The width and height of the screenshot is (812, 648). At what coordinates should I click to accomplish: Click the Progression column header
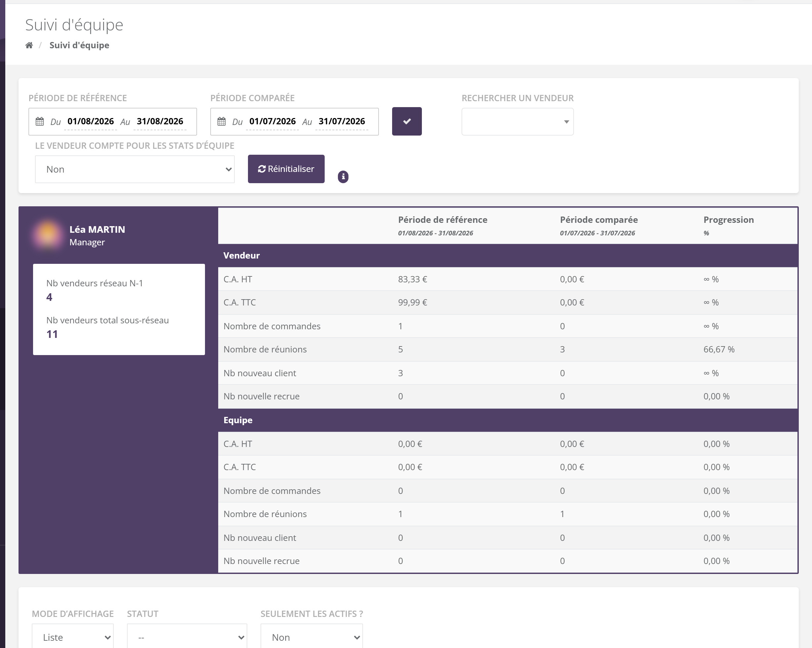point(728,220)
